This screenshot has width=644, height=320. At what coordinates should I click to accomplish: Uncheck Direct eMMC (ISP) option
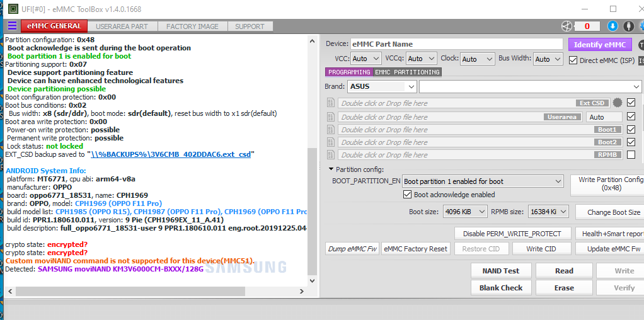pos(573,60)
